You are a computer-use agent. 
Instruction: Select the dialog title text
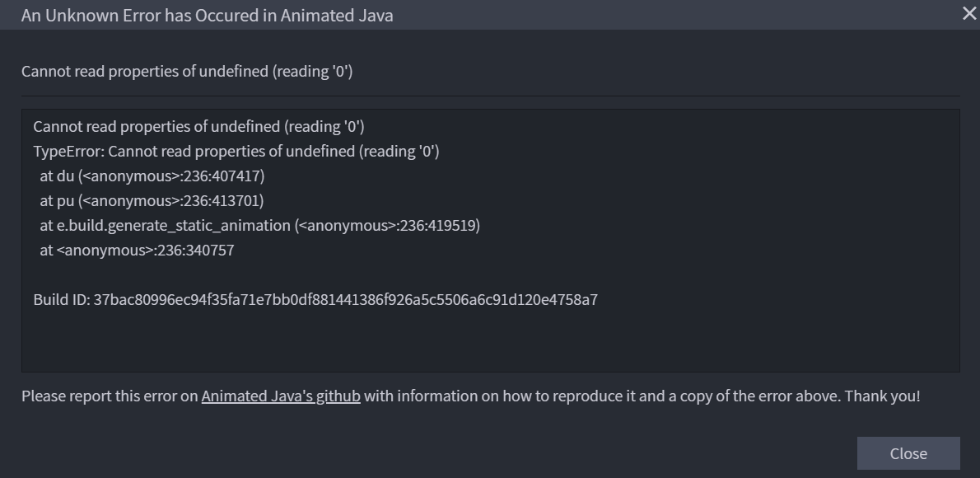click(207, 15)
